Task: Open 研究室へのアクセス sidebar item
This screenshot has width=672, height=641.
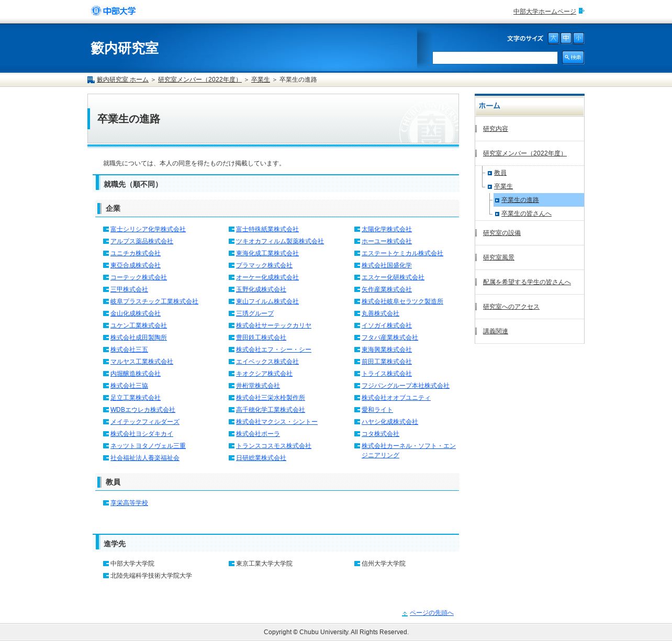Action: pos(511,307)
